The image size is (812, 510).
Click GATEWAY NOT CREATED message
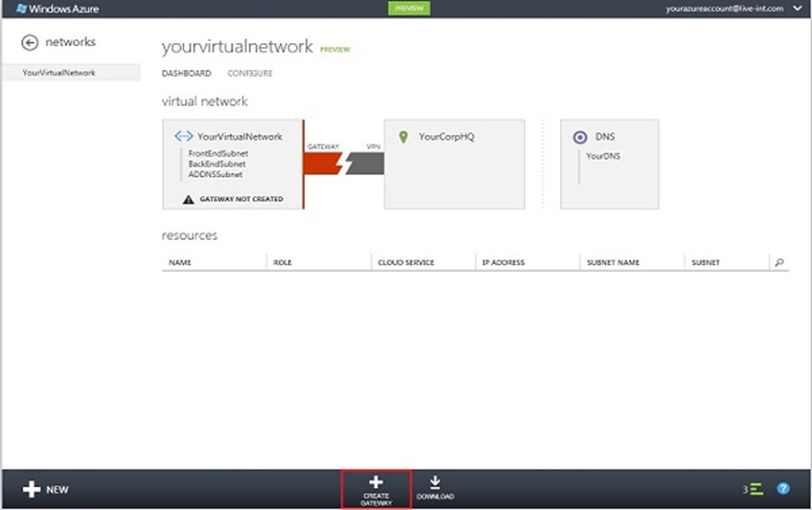coord(241,199)
